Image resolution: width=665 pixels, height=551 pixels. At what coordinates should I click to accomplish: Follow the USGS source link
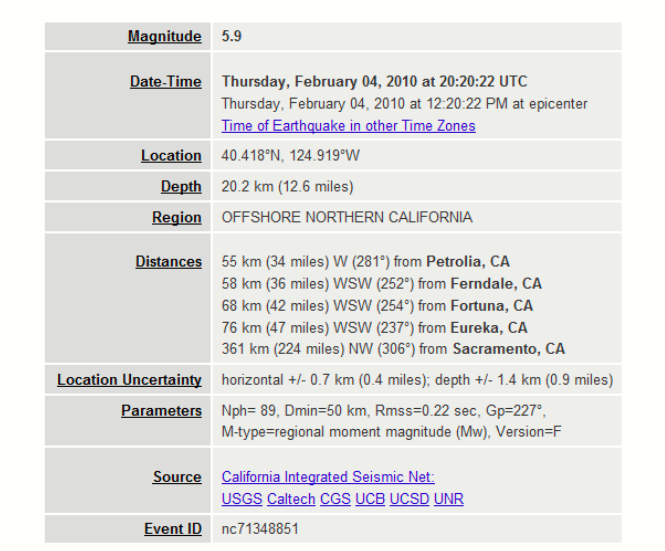tap(242, 499)
